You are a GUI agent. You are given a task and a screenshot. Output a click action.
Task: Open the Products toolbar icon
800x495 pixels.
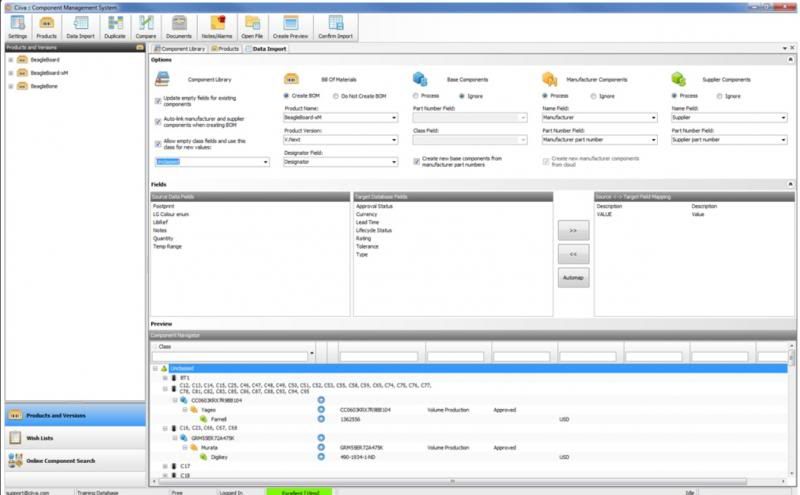(46, 23)
